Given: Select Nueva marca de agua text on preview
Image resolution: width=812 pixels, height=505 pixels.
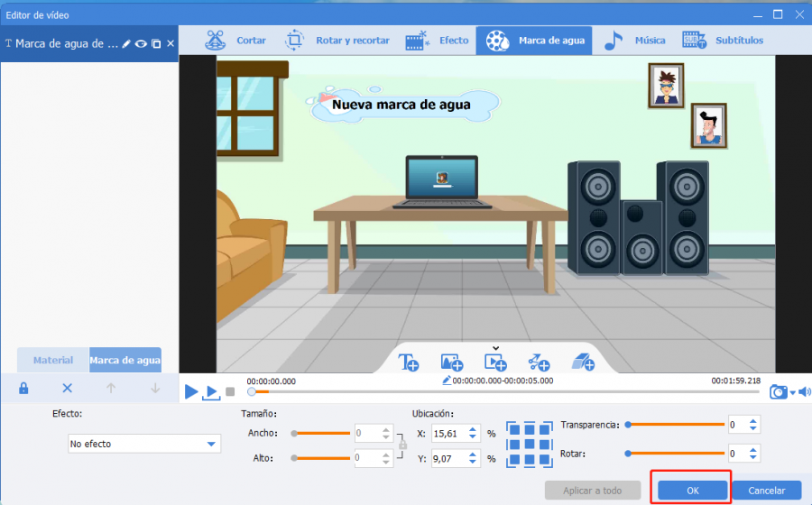Looking at the screenshot, I should click(x=401, y=105).
